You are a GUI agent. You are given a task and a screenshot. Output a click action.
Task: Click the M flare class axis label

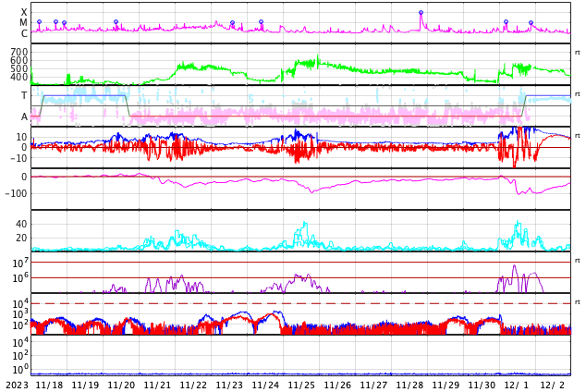point(24,23)
